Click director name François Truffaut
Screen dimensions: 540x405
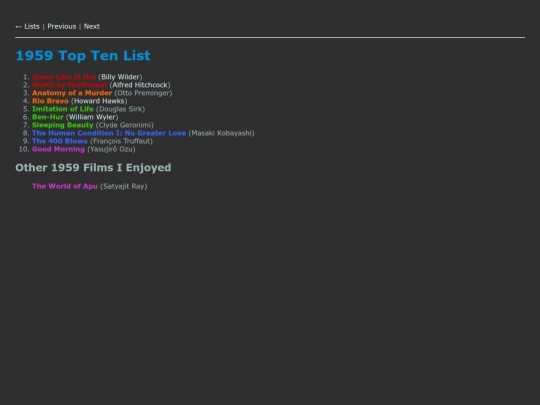[121, 141]
